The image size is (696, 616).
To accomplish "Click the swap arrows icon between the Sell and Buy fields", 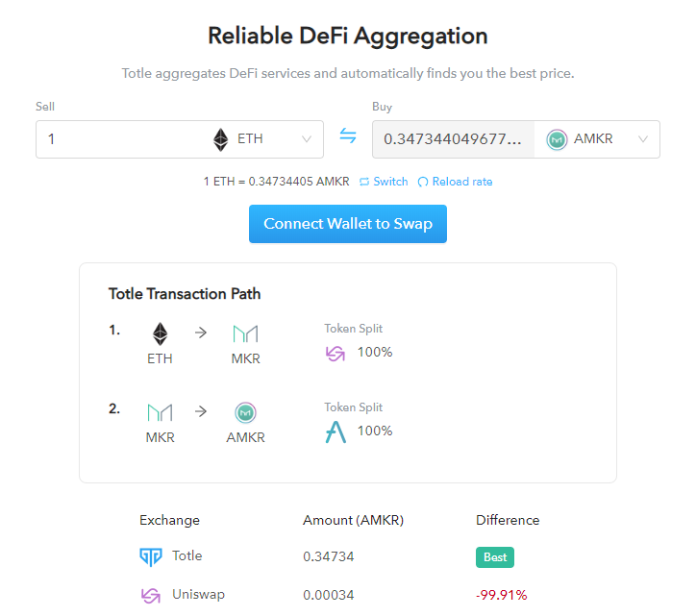I will point(348,137).
